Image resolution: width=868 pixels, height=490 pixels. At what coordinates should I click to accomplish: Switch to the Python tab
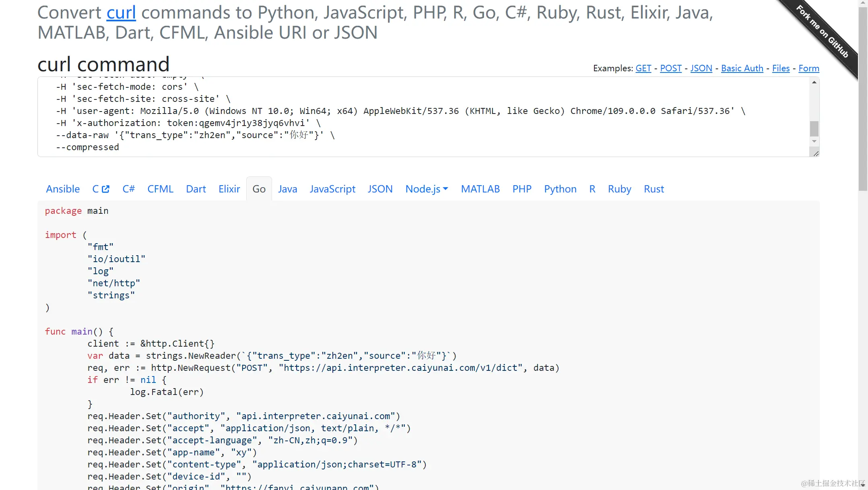coord(560,189)
